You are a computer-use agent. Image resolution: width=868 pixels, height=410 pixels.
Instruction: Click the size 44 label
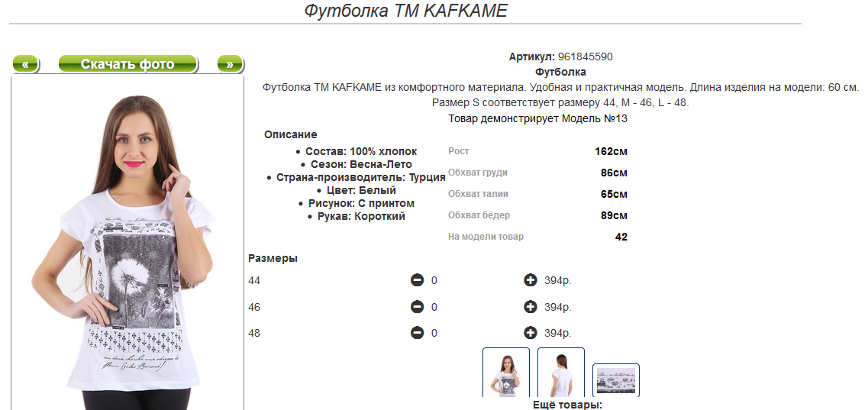click(254, 280)
